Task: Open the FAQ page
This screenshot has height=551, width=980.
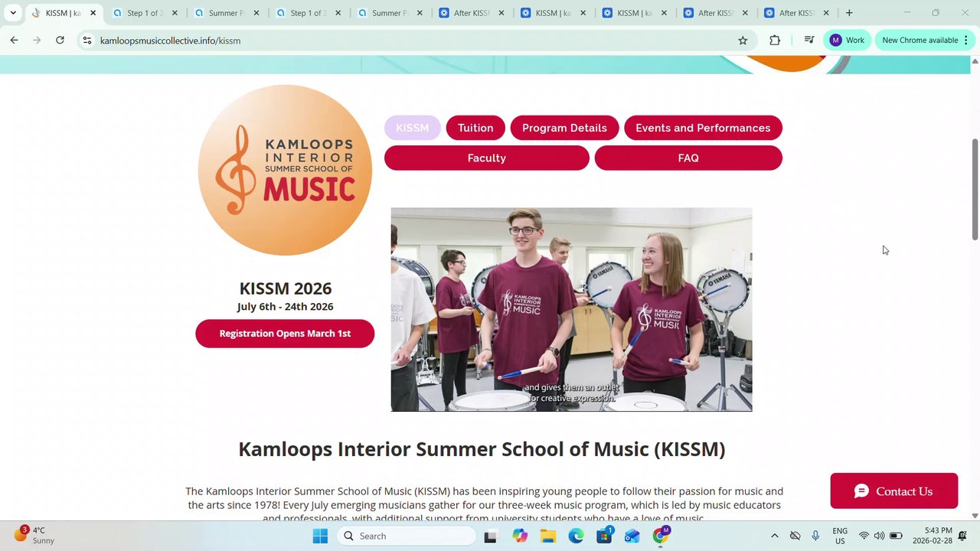Action: click(x=688, y=158)
